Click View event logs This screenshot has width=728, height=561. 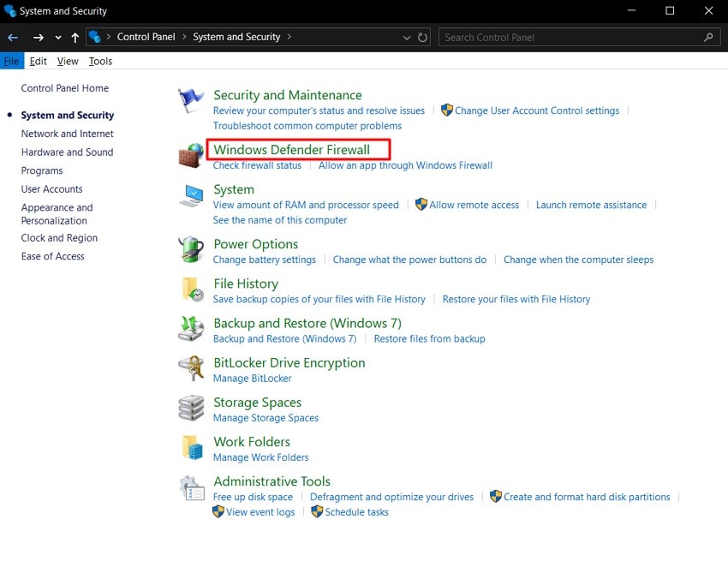260,512
